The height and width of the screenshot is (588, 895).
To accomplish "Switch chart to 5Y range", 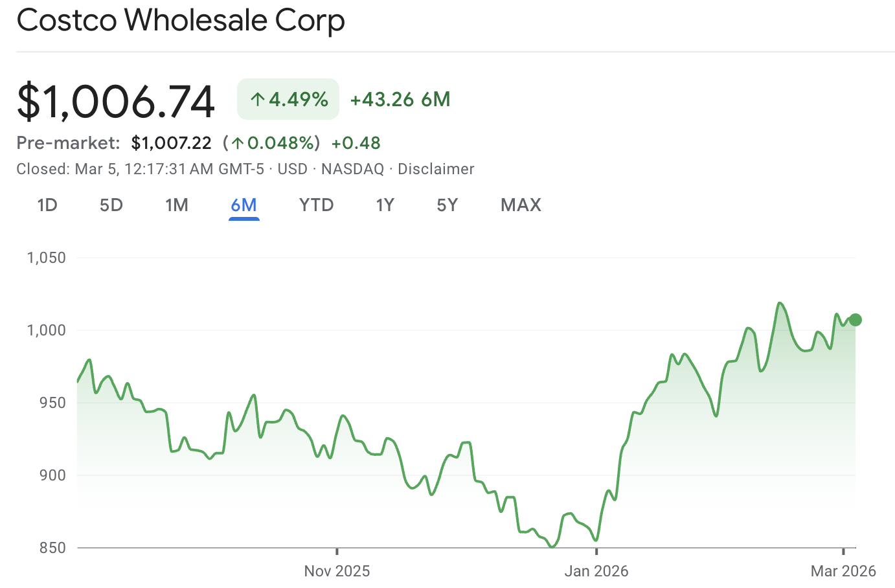I will (x=447, y=205).
